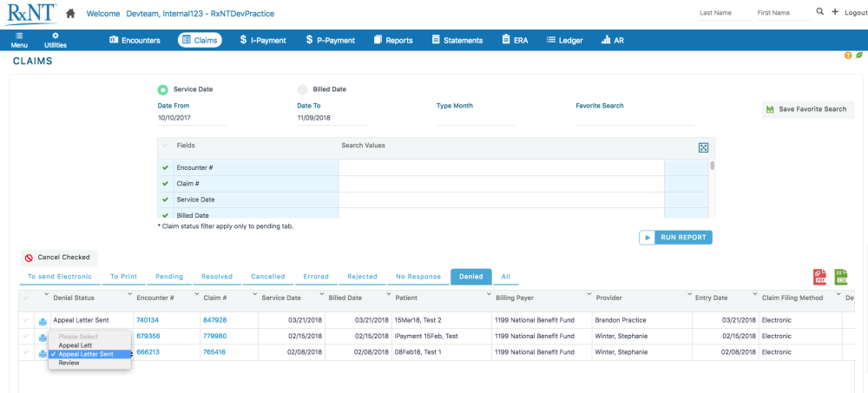Go to the home icon beside Welcome
Screen dimensions: 868x393
click(70, 13)
